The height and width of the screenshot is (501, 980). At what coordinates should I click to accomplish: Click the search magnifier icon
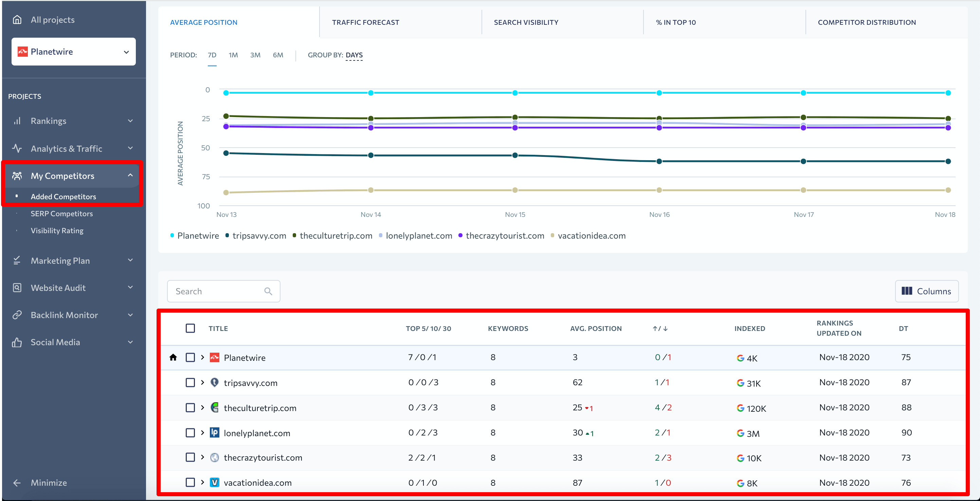coord(268,291)
